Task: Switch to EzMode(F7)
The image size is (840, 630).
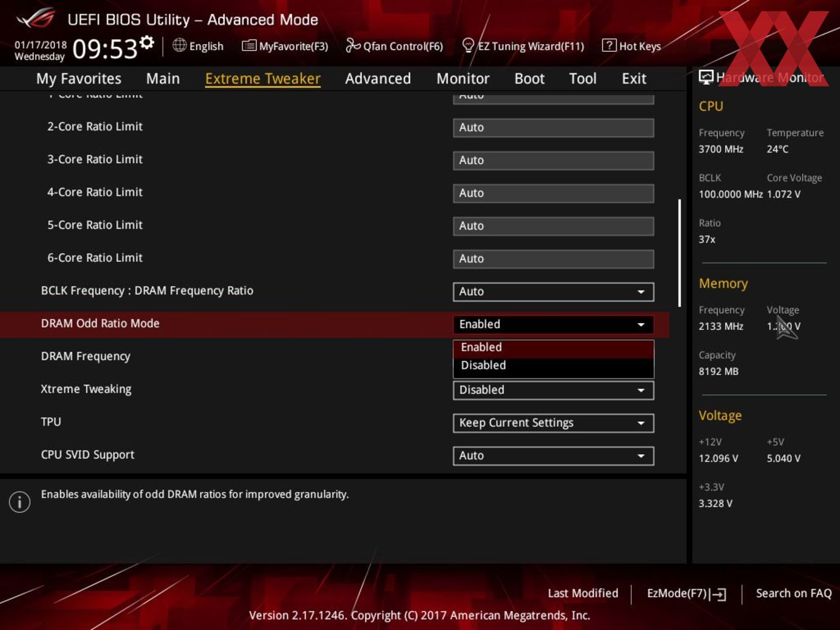Action: (x=686, y=594)
